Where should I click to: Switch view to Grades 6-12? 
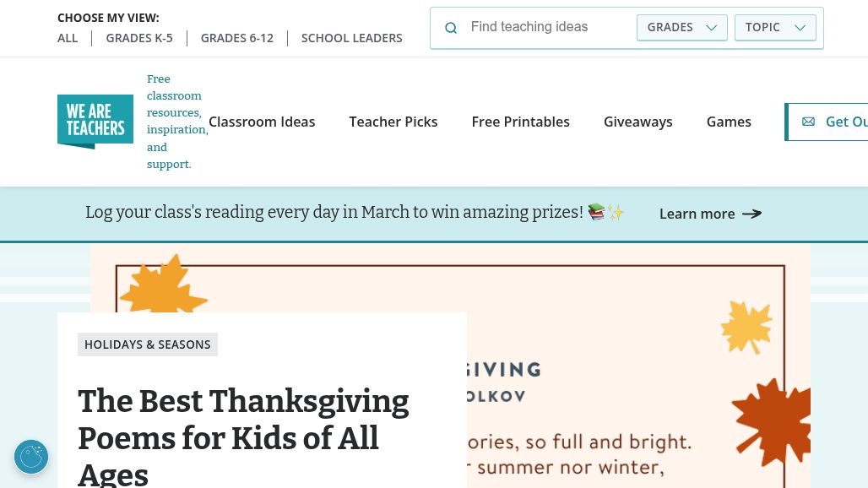point(237,38)
